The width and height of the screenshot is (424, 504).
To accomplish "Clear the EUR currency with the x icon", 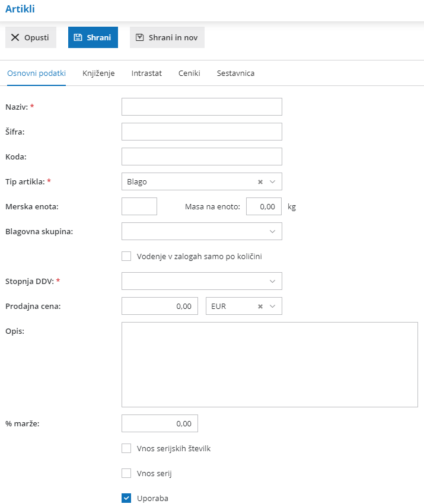I will point(260,307).
